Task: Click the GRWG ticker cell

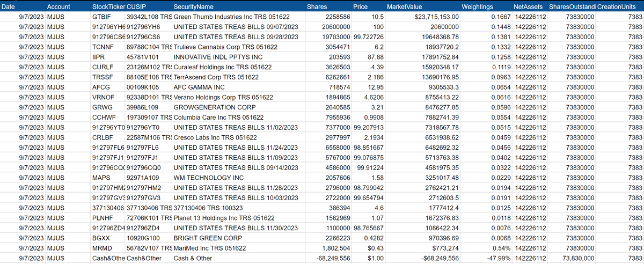Action: click(102, 107)
